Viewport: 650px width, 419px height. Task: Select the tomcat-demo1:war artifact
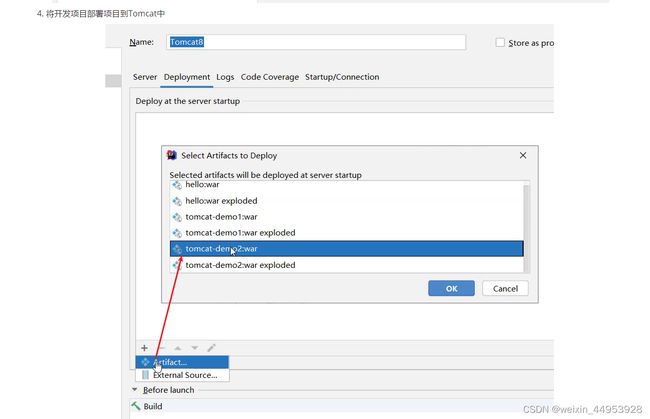point(347,217)
